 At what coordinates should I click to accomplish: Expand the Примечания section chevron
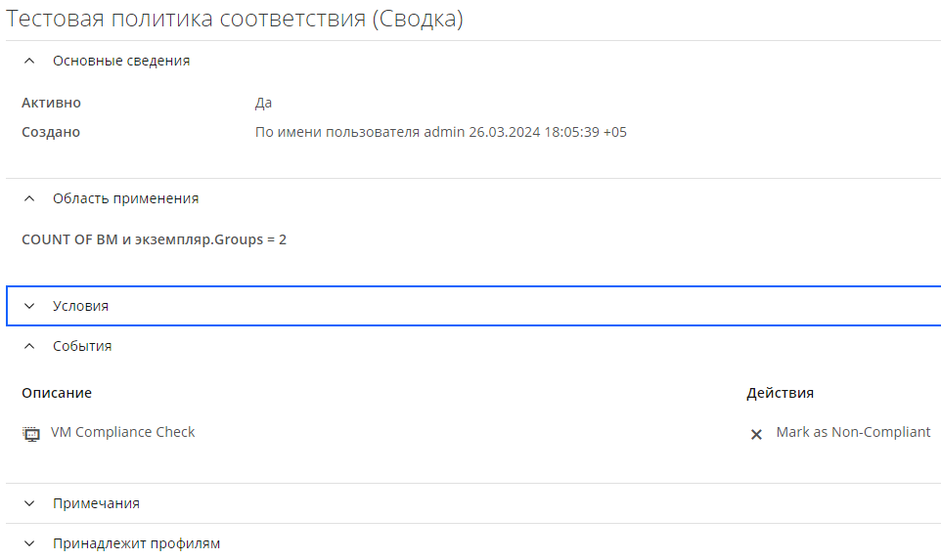29,503
